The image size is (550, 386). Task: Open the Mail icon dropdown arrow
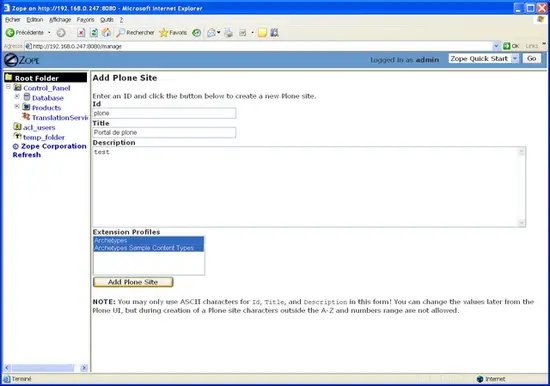pos(219,33)
